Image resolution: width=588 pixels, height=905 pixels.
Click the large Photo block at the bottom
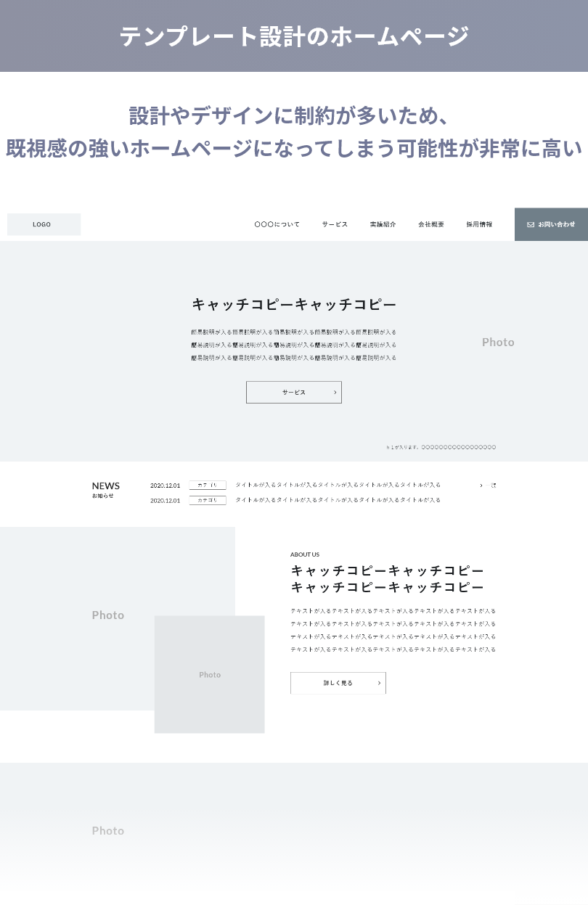coord(107,830)
